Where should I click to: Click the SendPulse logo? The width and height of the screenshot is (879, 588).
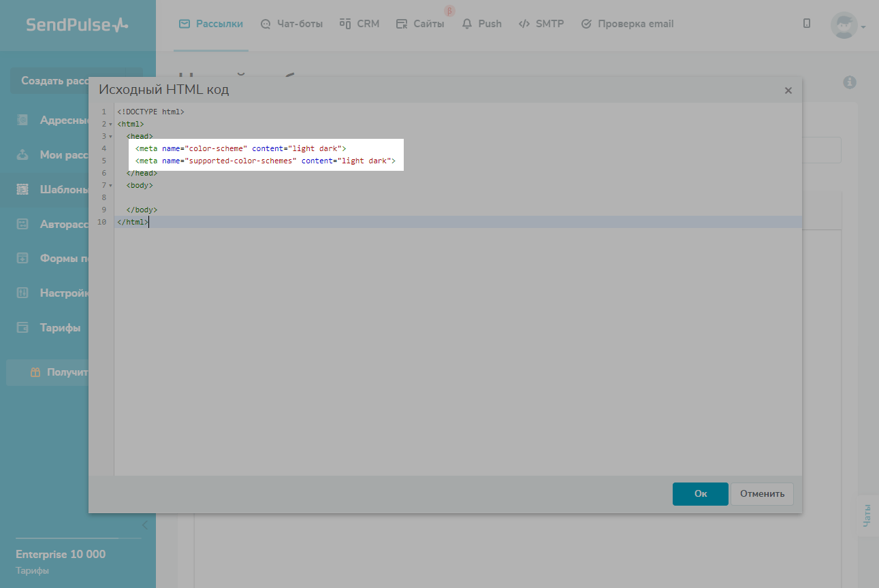point(77,24)
